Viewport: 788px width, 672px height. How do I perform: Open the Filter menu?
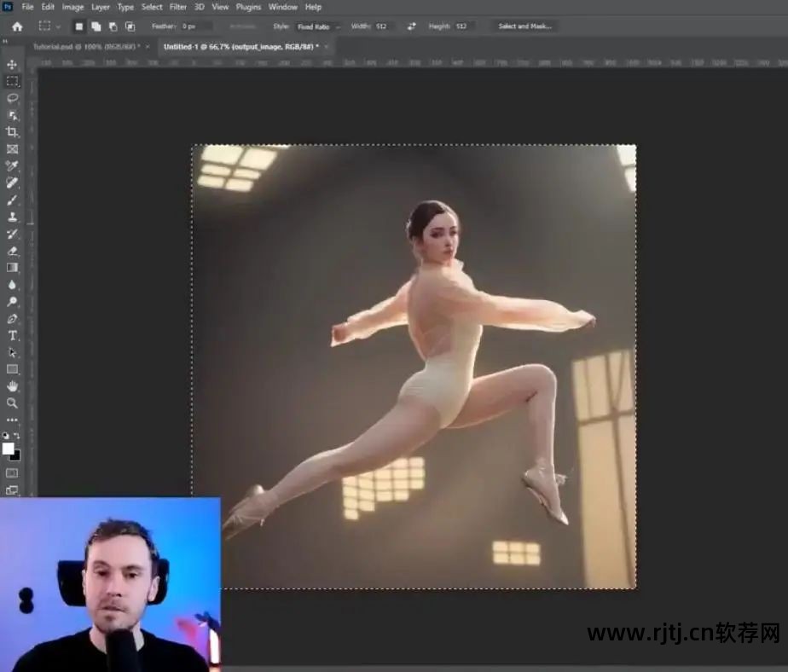coord(177,7)
